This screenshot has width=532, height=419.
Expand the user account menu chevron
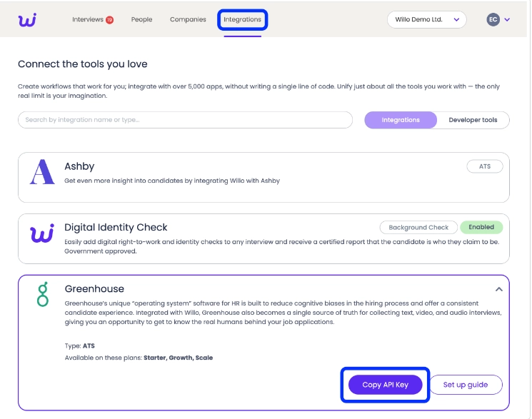coord(507,20)
